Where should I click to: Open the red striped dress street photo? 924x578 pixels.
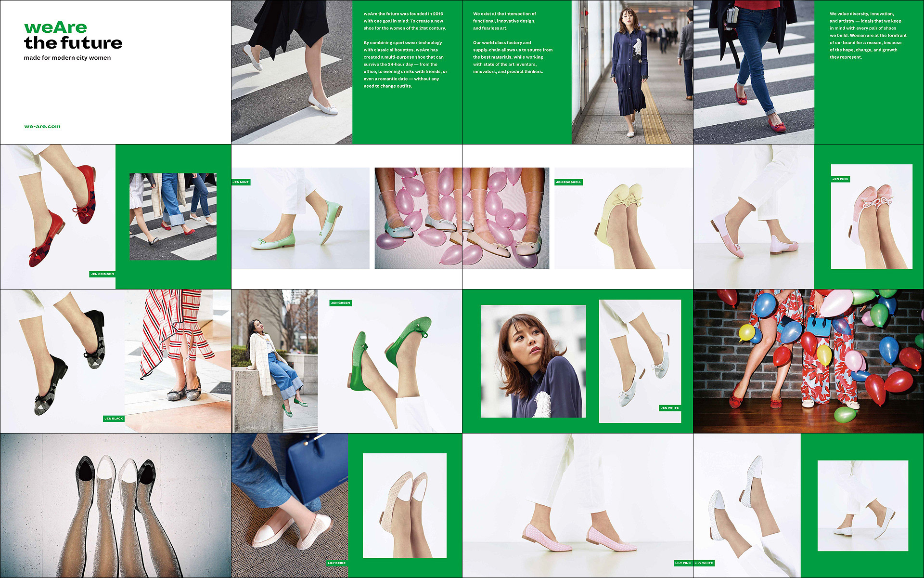pyautogui.click(x=178, y=361)
